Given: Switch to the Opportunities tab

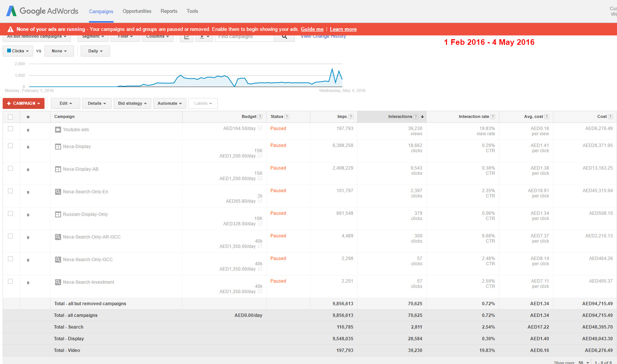Looking at the screenshot, I should point(137,11).
